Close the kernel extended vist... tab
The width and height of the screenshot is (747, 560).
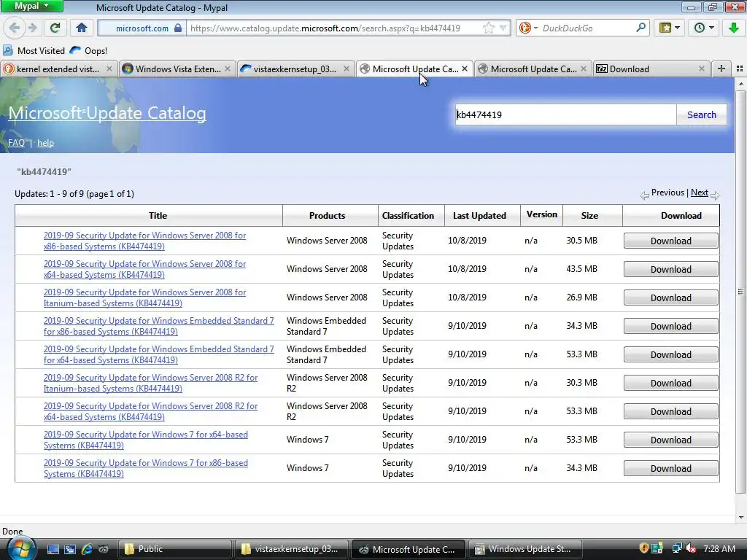(x=109, y=69)
